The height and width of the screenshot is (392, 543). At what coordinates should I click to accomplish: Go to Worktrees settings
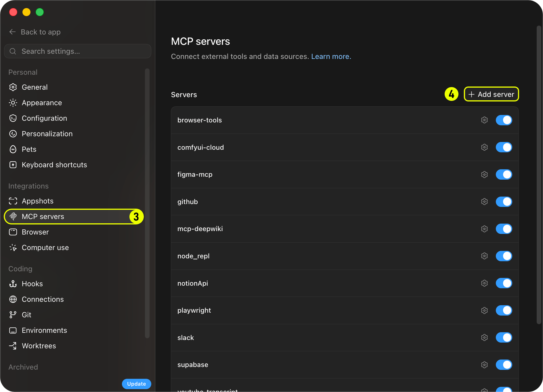74,346
